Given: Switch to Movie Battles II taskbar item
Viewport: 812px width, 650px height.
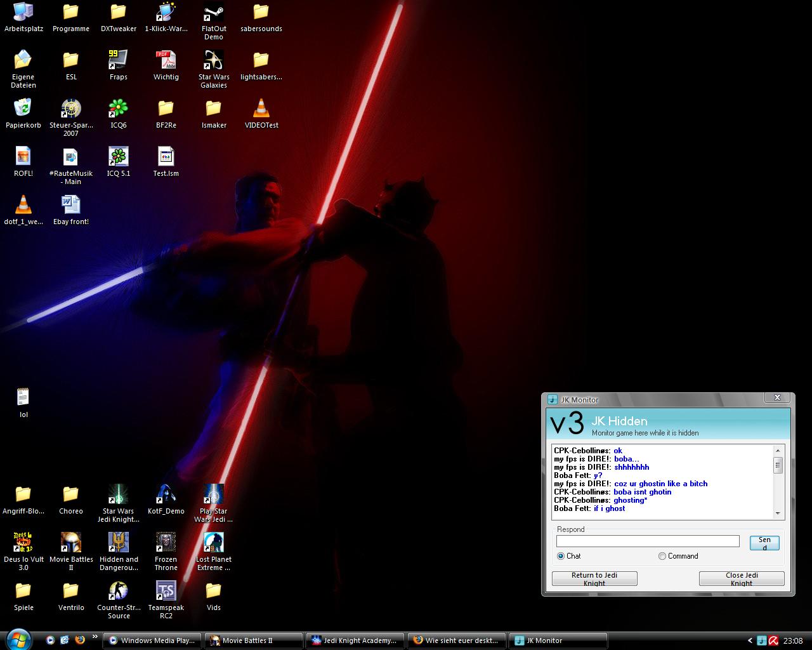Looking at the screenshot, I should pyautogui.click(x=254, y=640).
